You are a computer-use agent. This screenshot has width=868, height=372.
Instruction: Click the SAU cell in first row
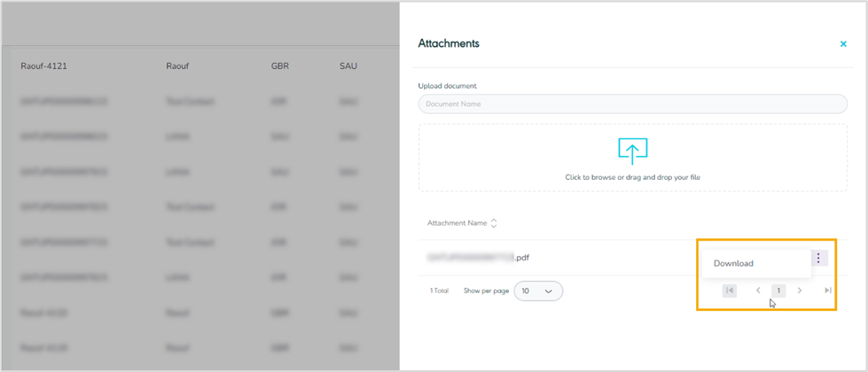[x=348, y=66]
